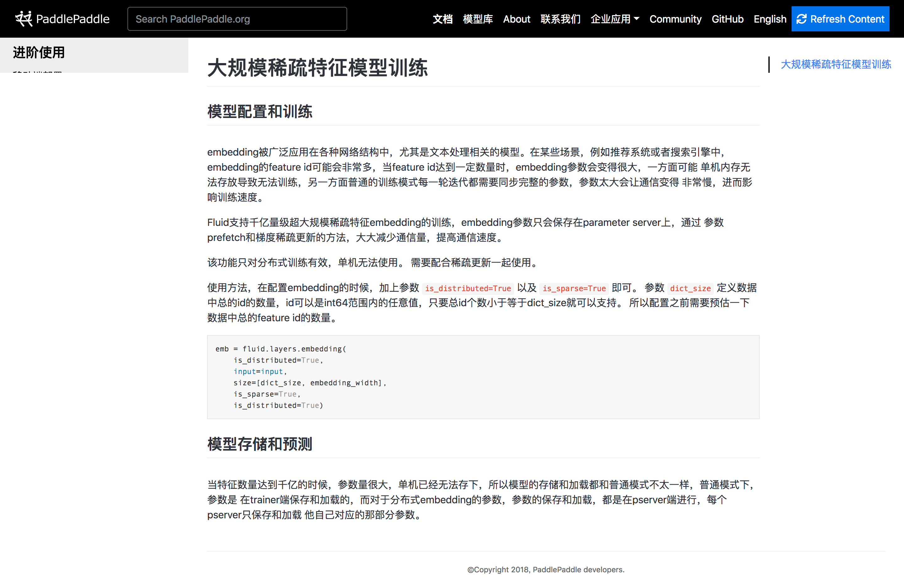Screen dimensions: 904x588
Task: Click the refresh arrows icon
Action: click(801, 19)
